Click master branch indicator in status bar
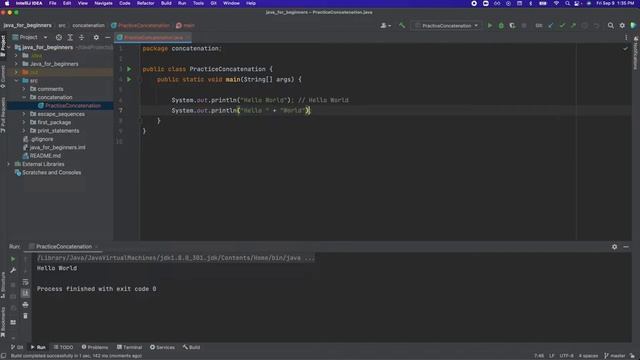The image size is (640, 360). tap(614, 356)
